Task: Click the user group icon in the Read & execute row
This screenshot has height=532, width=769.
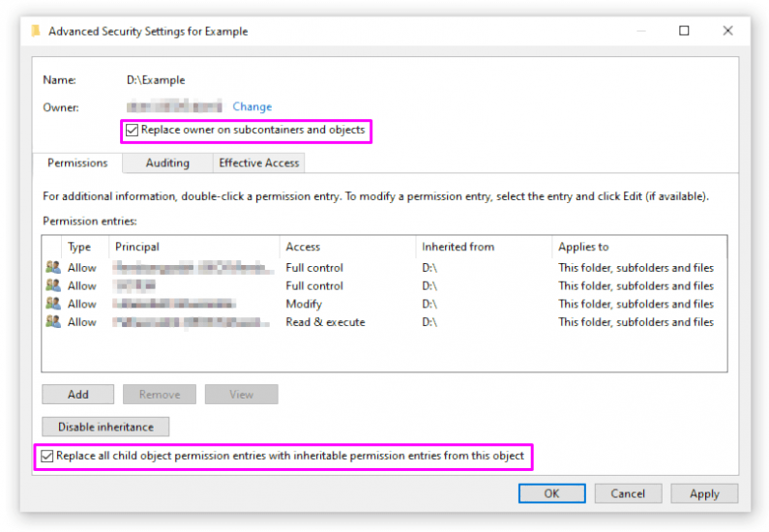Action: click(52, 322)
